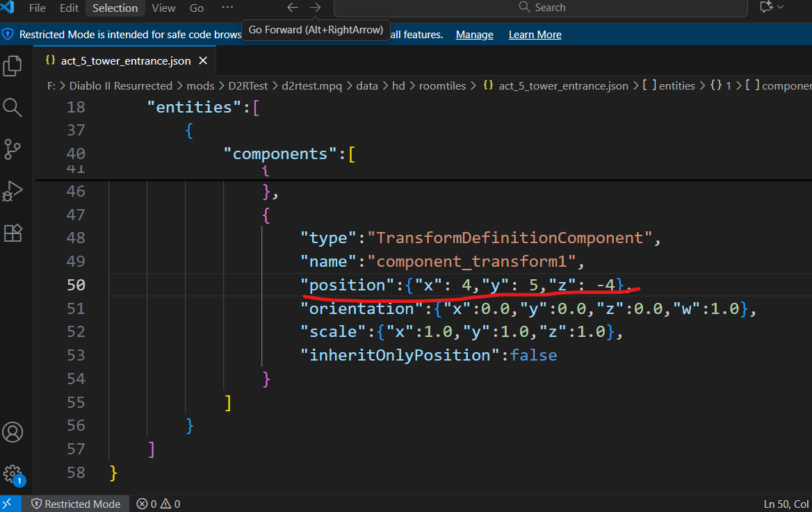The width and height of the screenshot is (812, 512).
Task: Click the errors and warnings status indicator
Action: 159,504
